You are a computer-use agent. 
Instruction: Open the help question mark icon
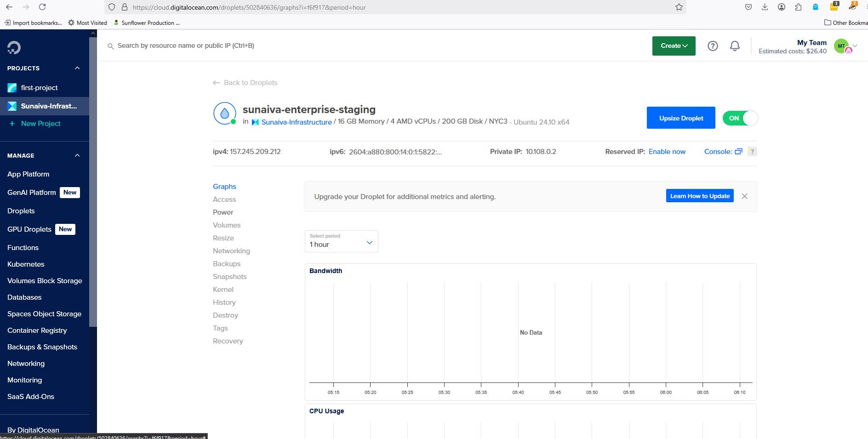click(713, 46)
